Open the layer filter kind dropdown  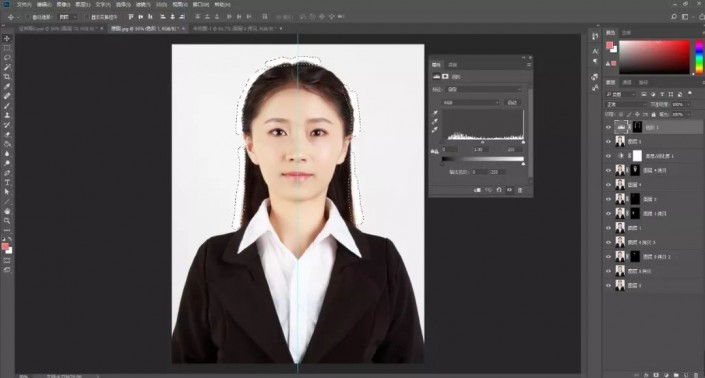(620, 94)
